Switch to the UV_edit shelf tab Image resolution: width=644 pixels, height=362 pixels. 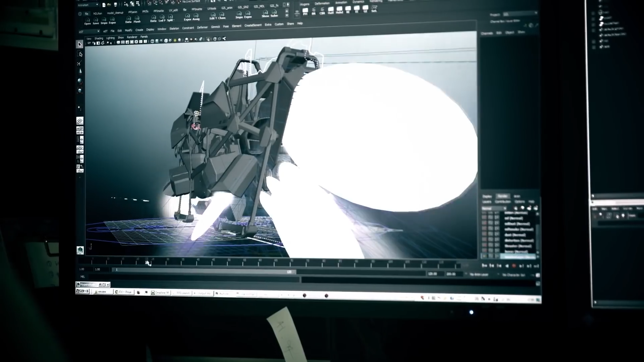[x=173, y=10]
